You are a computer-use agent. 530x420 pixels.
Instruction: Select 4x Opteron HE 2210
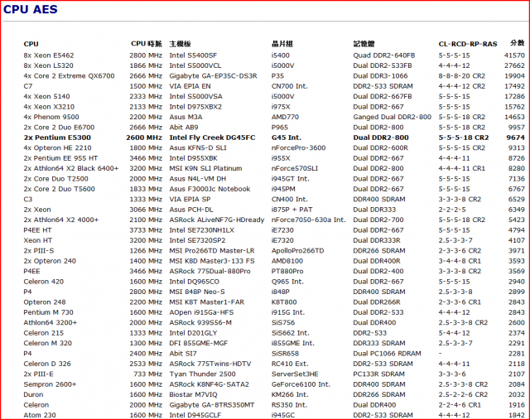click(57, 147)
